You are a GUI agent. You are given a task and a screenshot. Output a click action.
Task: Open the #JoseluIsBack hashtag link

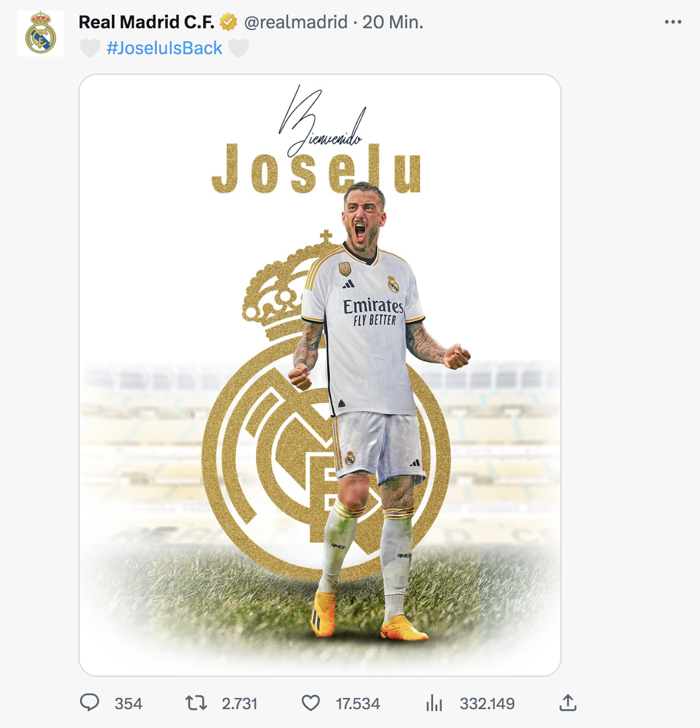pos(164,48)
